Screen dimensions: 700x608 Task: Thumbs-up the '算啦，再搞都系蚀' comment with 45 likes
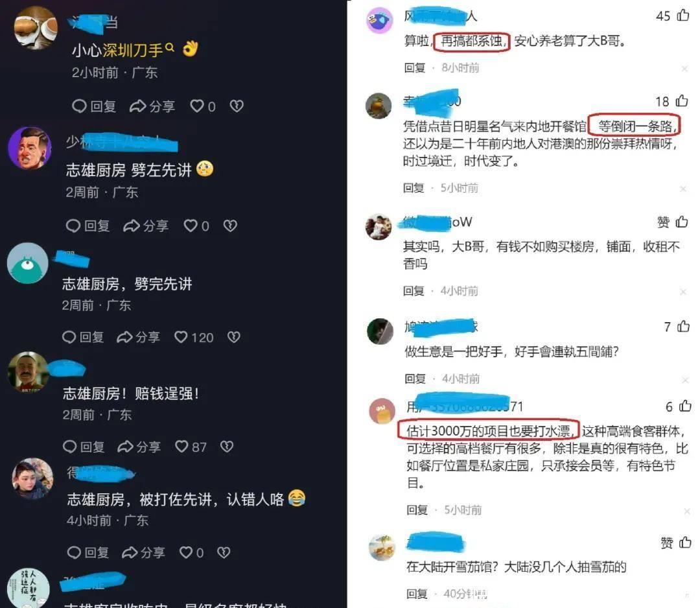683,16
